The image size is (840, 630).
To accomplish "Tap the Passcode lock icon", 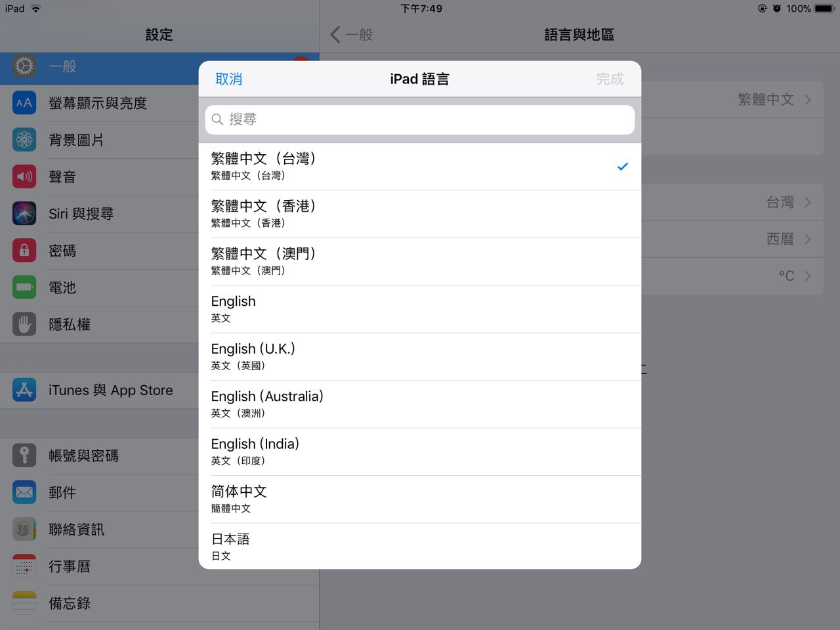I will [x=24, y=250].
